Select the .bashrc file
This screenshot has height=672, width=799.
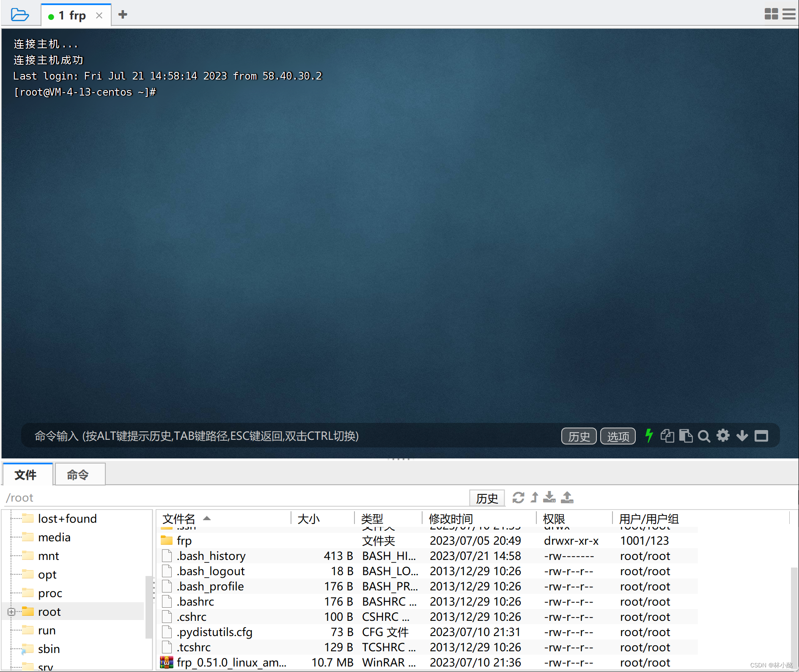tap(428, 601)
